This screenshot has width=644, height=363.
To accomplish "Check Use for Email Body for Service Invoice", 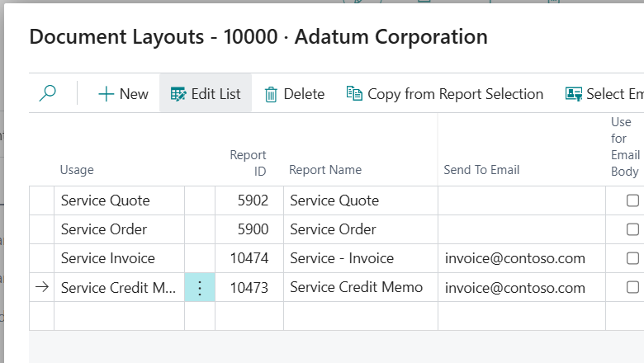I will click(x=632, y=258).
